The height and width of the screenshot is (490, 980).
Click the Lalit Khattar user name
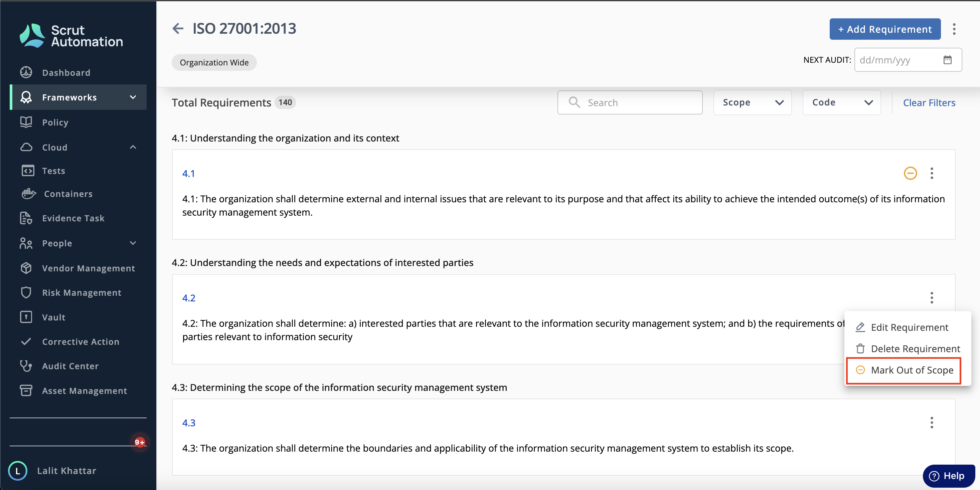tap(66, 471)
